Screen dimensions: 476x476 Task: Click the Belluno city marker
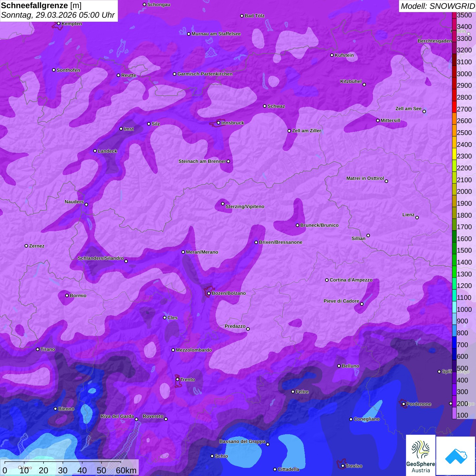pos(339,366)
